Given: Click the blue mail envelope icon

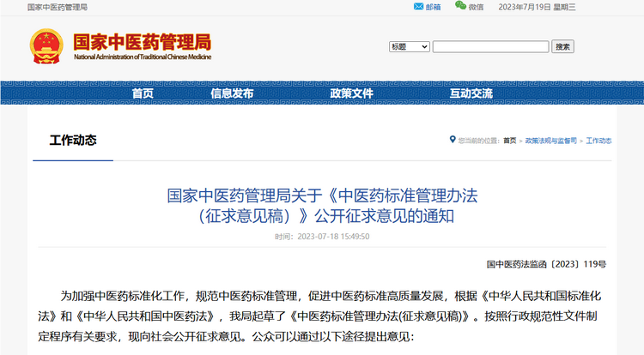Looking at the screenshot, I should 418,6.
